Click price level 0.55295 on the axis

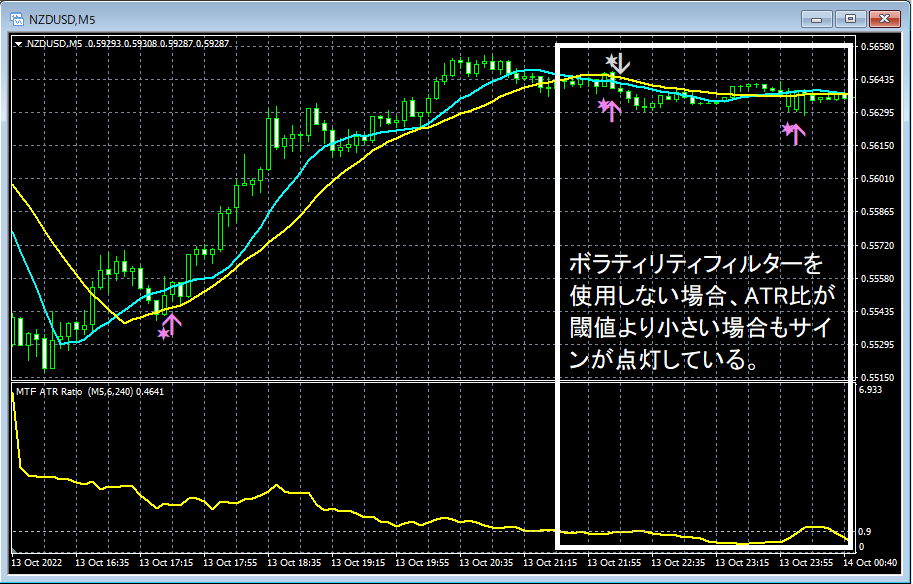click(x=877, y=345)
